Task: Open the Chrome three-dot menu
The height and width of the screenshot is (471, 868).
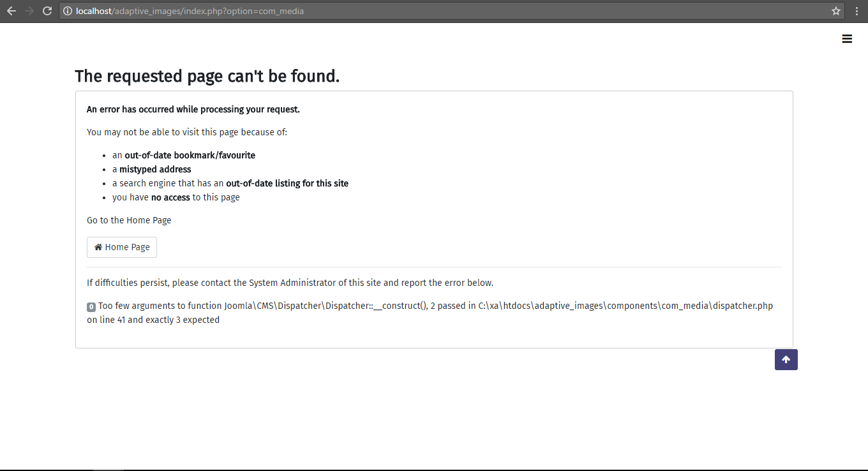Action: point(857,11)
